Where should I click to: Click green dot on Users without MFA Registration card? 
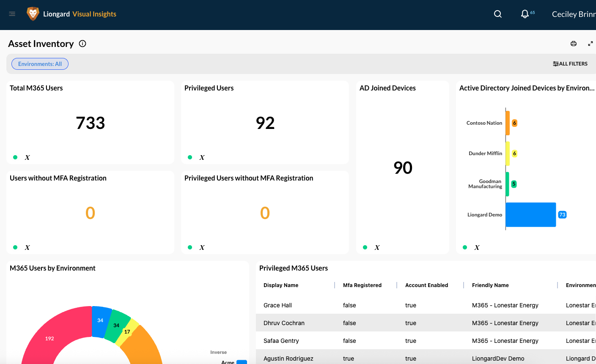(x=15, y=247)
